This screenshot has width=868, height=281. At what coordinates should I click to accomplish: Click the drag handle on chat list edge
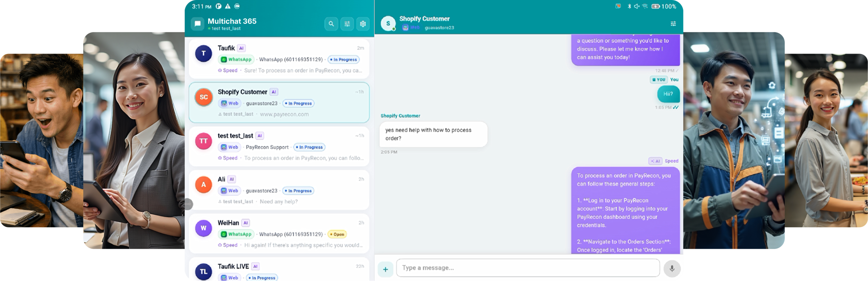tap(188, 204)
